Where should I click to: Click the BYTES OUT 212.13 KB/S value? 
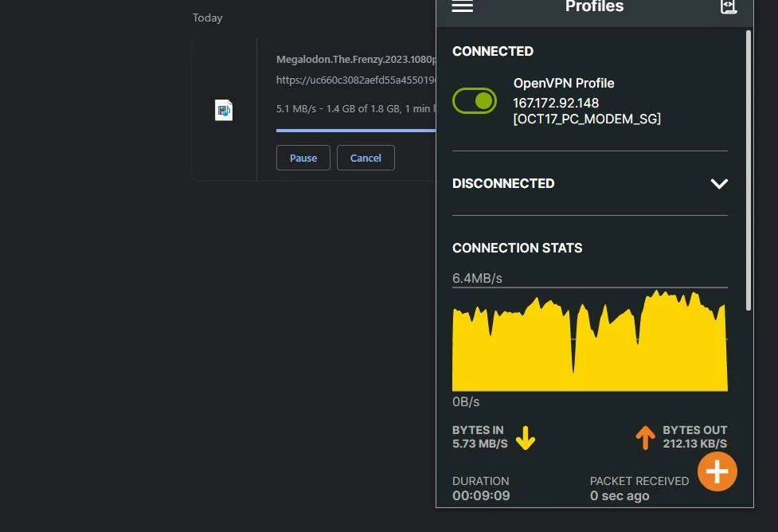(x=695, y=437)
